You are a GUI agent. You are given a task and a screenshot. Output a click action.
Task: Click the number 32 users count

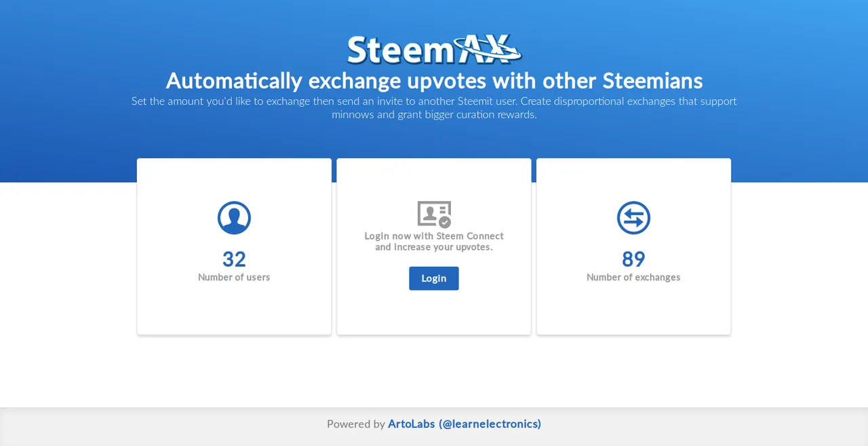(234, 259)
